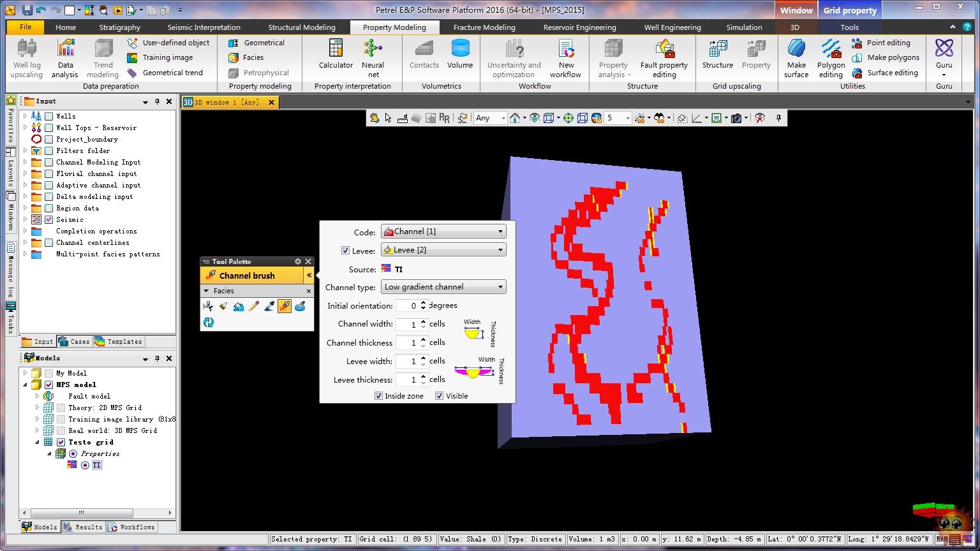
Task: Switch to the Reservoir Engineering tab
Action: click(580, 27)
